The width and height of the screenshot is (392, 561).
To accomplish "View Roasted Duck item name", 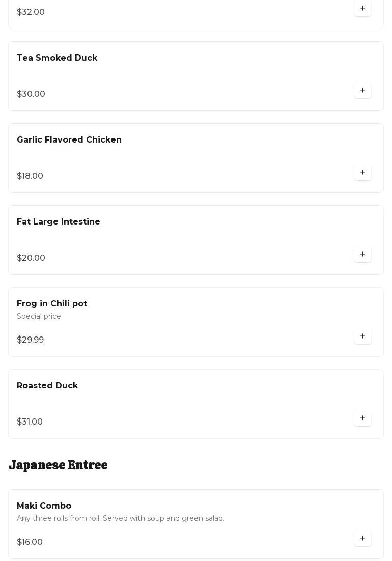I will (x=47, y=386).
